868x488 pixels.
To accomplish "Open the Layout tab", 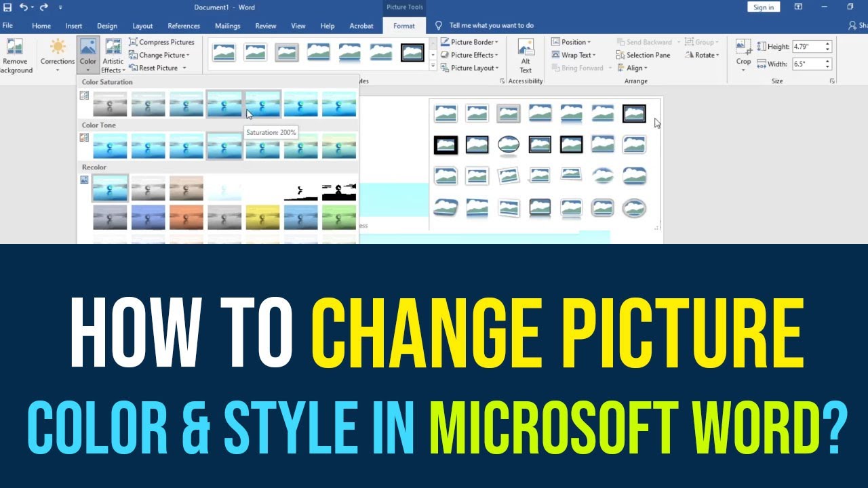I will tap(142, 26).
